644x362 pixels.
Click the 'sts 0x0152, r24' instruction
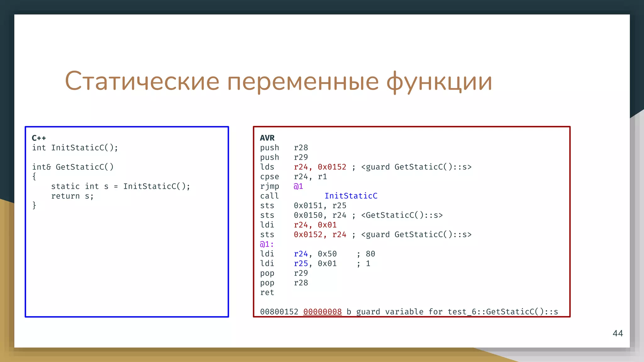[x=303, y=235]
